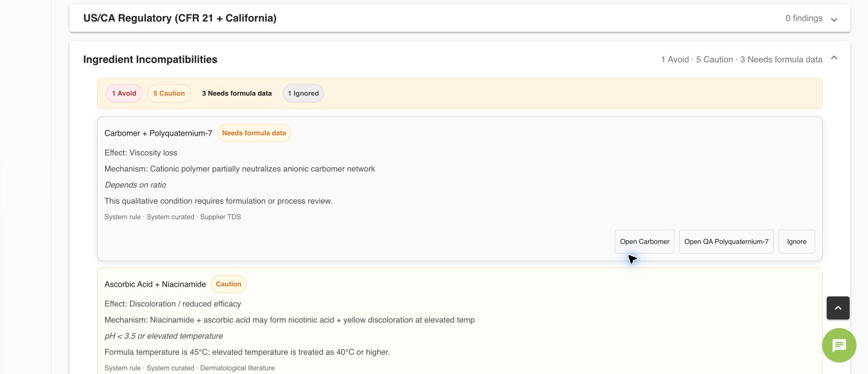Select the 3 Needs formula data filter
The height and width of the screenshot is (374, 868).
237,94
